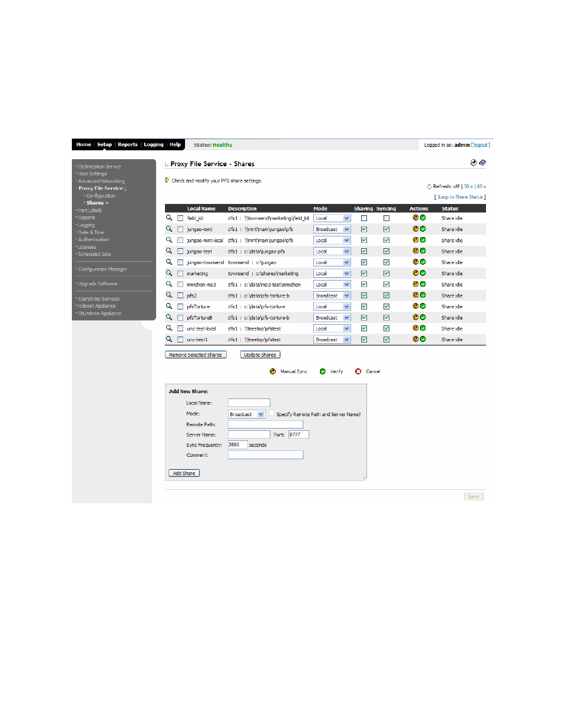Start manual sync for field_kit share

[x=415, y=218]
